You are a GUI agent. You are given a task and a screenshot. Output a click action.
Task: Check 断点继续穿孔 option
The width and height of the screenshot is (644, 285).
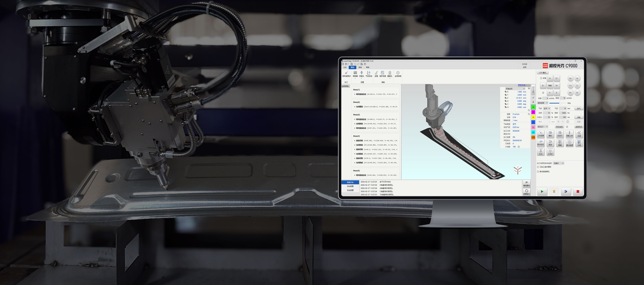click(538, 172)
